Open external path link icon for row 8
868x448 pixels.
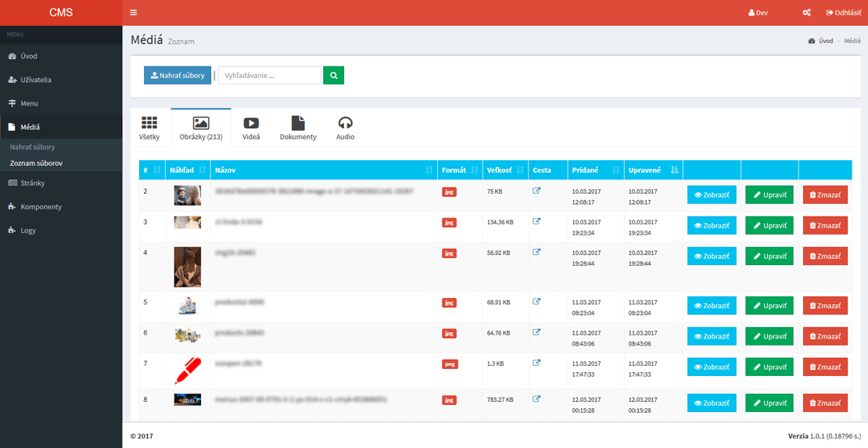point(536,398)
